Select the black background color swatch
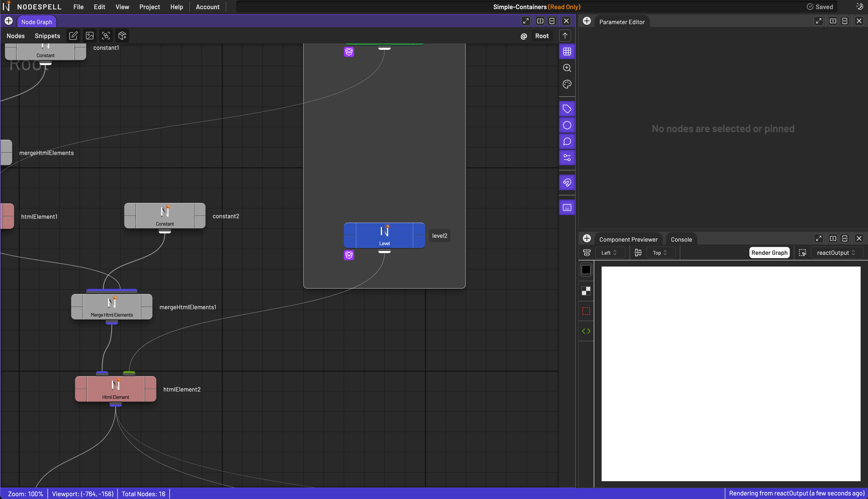This screenshot has height=499, width=868. pos(586,270)
